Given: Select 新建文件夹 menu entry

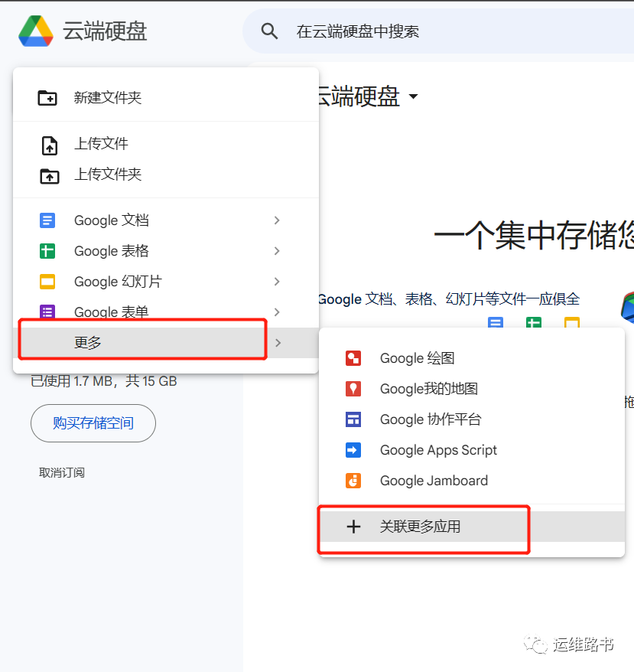Looking at the screenshot, I should click(166, 98).
